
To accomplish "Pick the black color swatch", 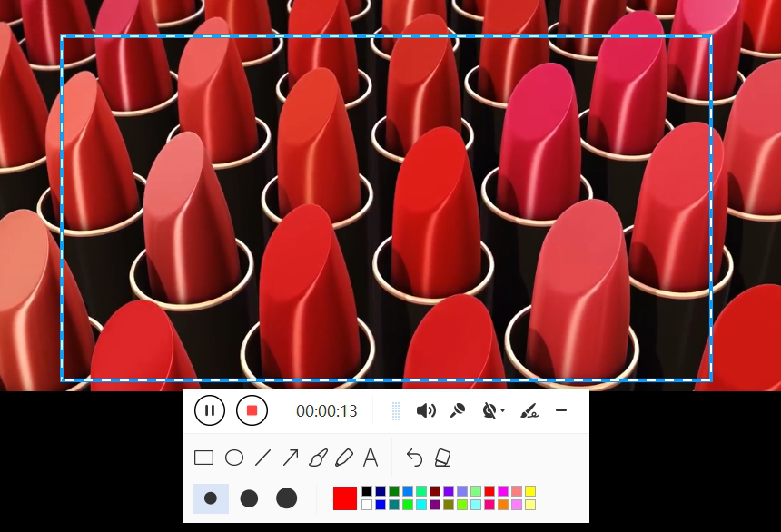I will 367,492.
